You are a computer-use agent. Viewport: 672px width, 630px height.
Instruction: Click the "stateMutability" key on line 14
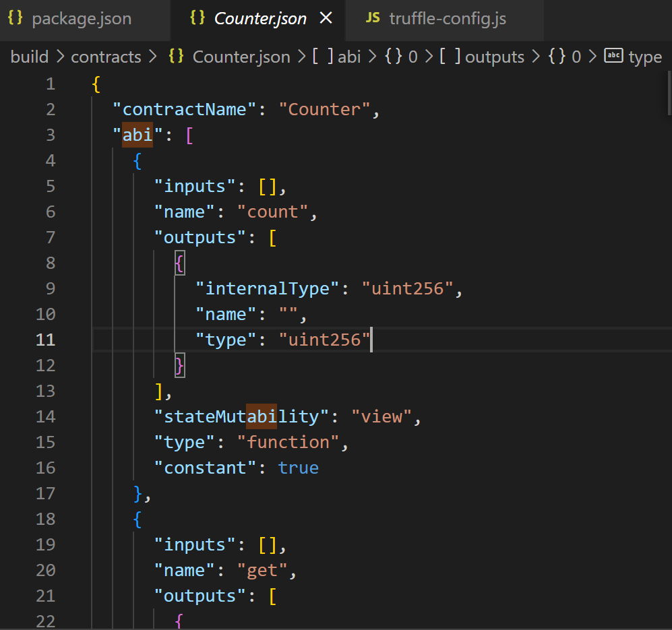241,417
